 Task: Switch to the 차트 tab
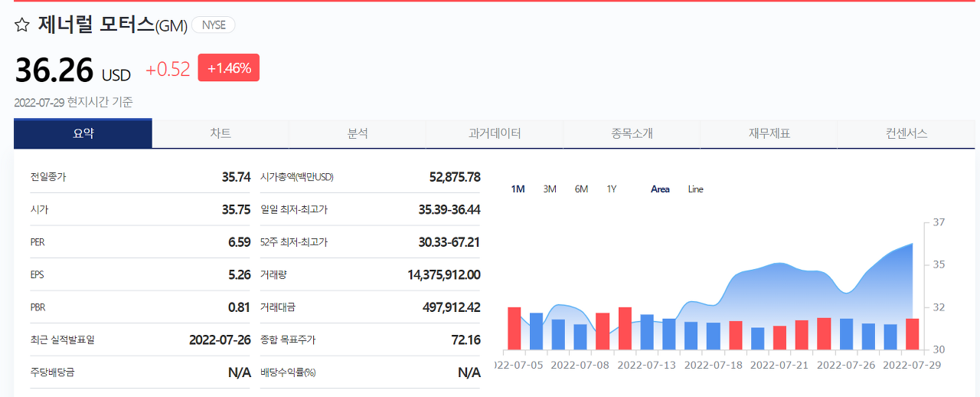point(220,133)
